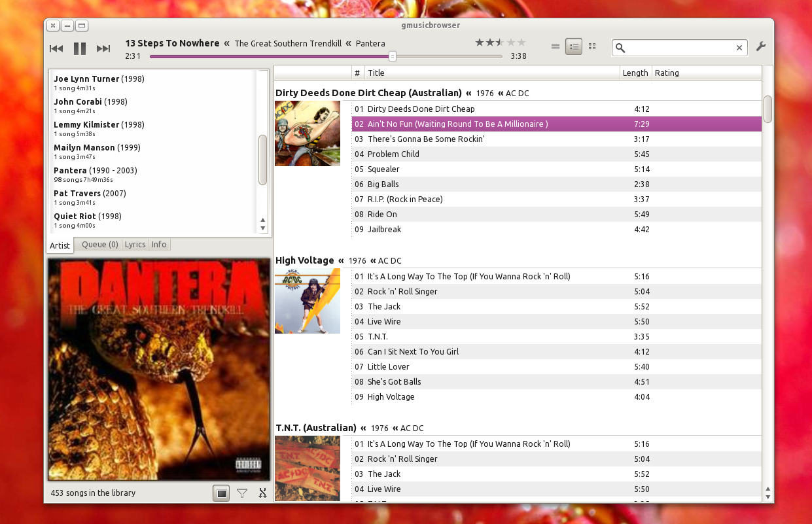
Task: Open the Artist tab
Action: 60,245
